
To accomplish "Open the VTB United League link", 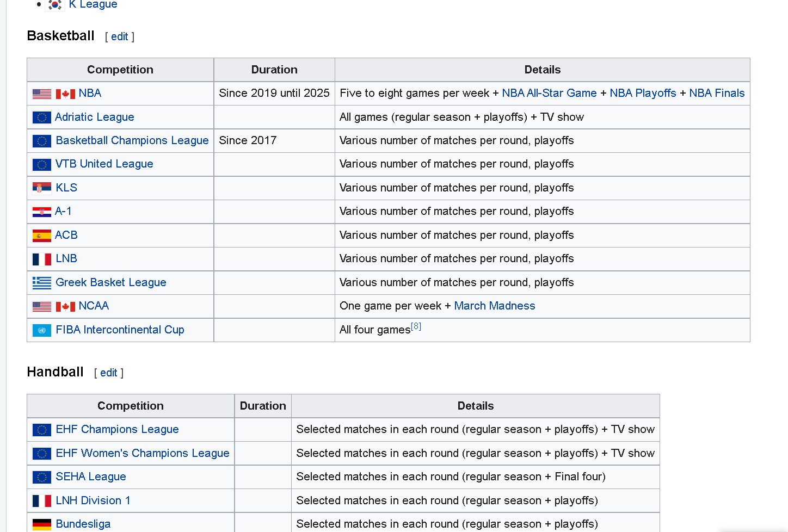I will 104,164.
